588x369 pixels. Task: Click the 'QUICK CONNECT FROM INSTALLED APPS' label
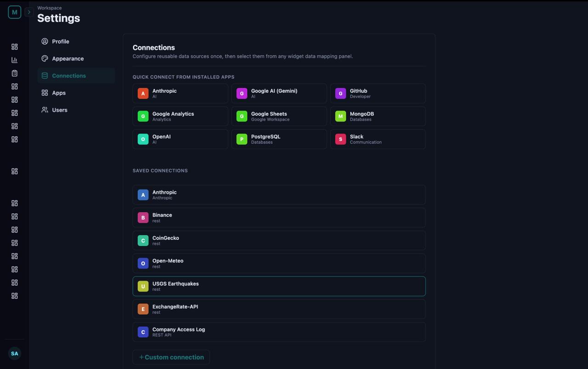(x=183, y=77)
